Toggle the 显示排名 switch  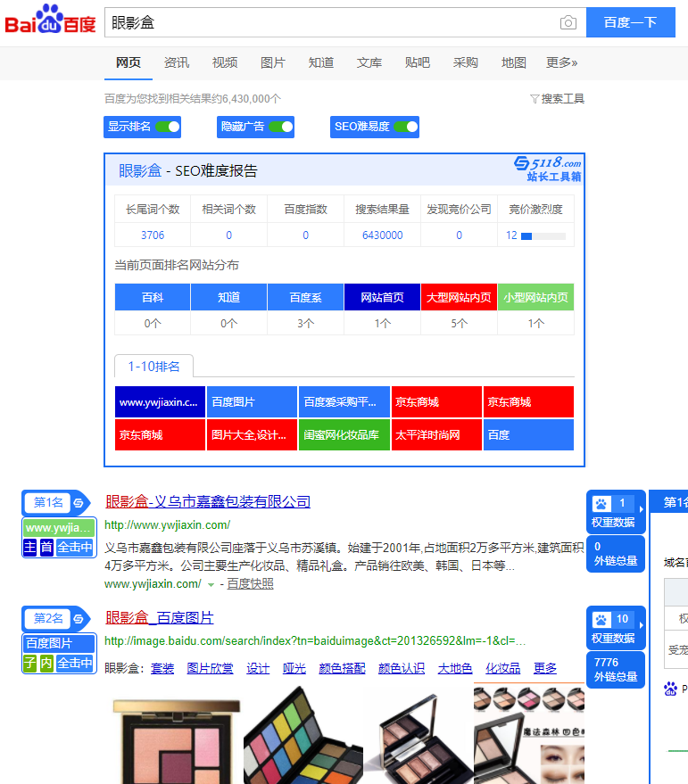click(167, 127)
